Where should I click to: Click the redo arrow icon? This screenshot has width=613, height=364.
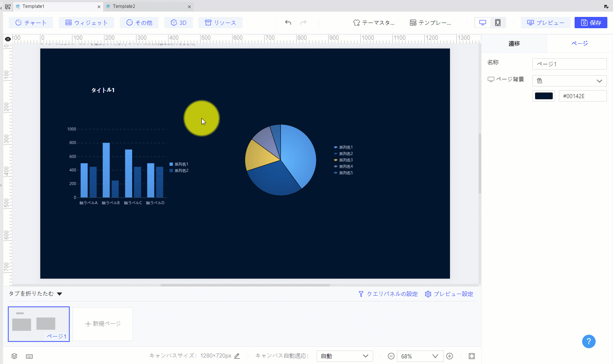point(303,23)
